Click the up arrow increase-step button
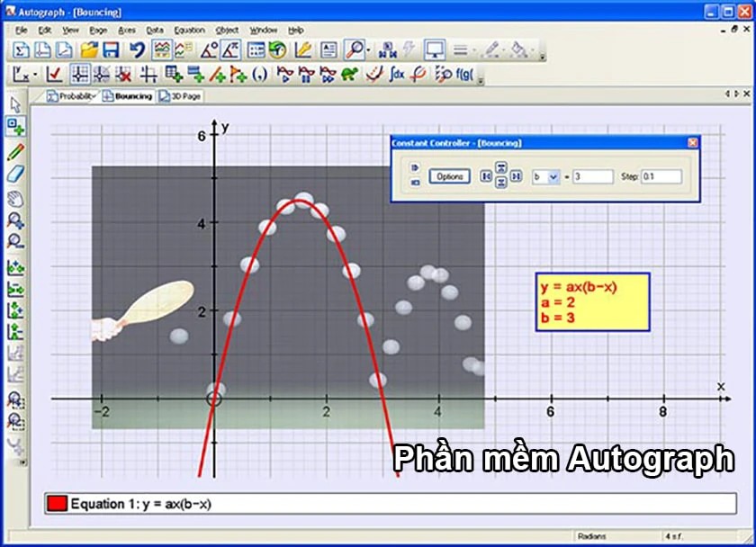This screenshot has height=547, width=756. (x=501, y=168)
